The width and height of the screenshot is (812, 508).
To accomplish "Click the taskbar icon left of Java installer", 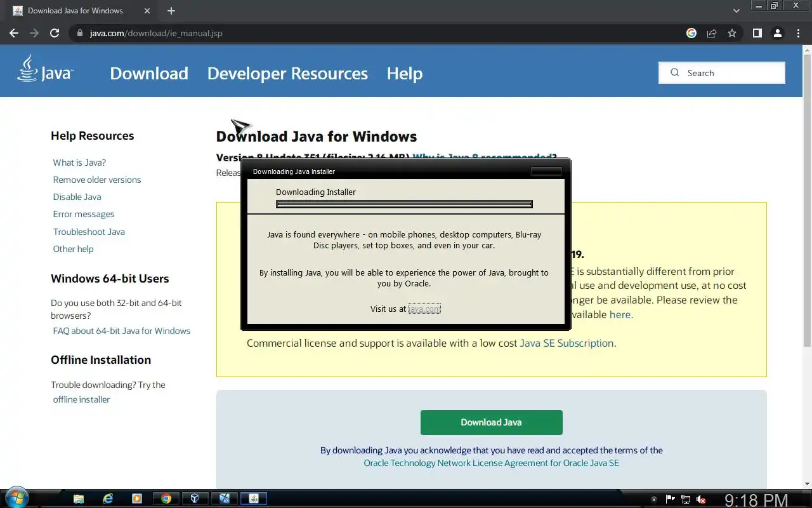I will click(x=225, y=498).
